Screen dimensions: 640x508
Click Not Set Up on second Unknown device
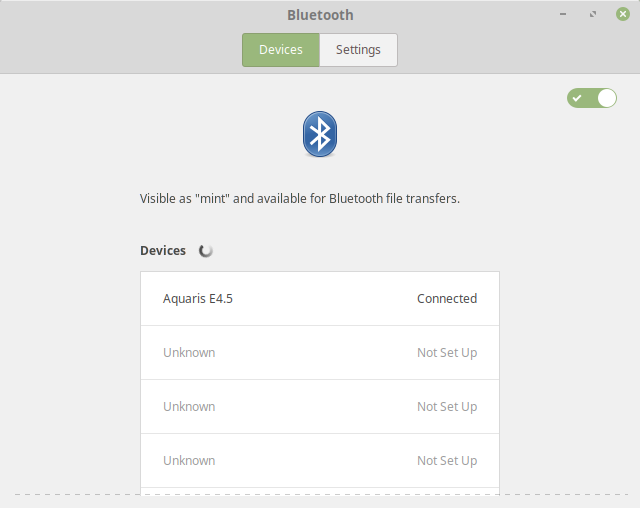[x=447, y=407]
